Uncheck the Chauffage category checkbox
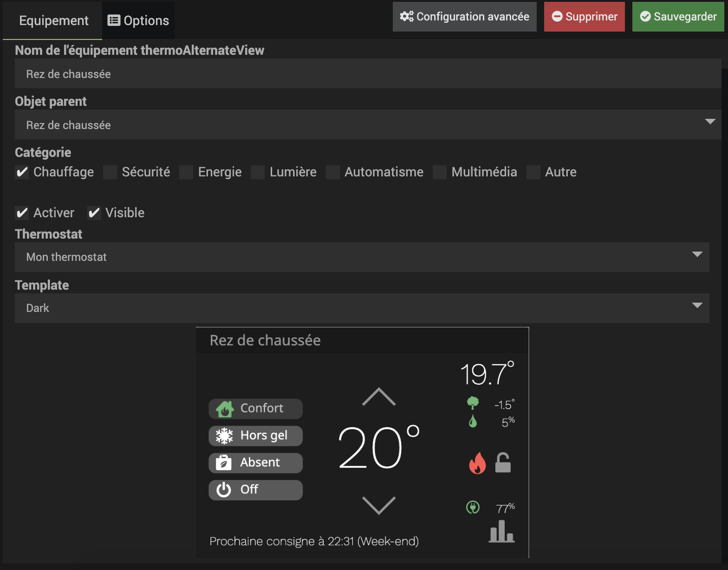728x570 pixels. pyautogui.click(x=22, y=172)
